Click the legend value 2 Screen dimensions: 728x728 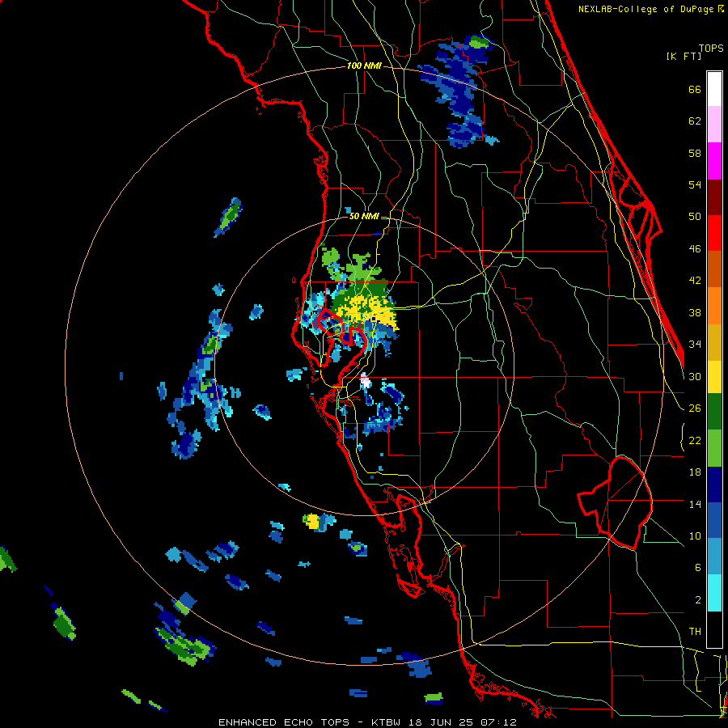(698, 599)
